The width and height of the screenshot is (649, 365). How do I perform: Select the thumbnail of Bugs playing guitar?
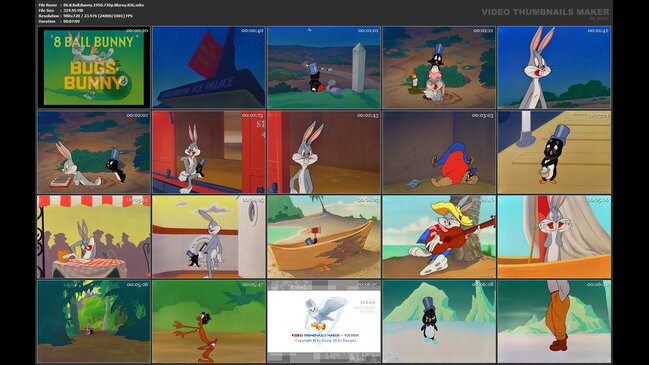[x=439, y=237]
